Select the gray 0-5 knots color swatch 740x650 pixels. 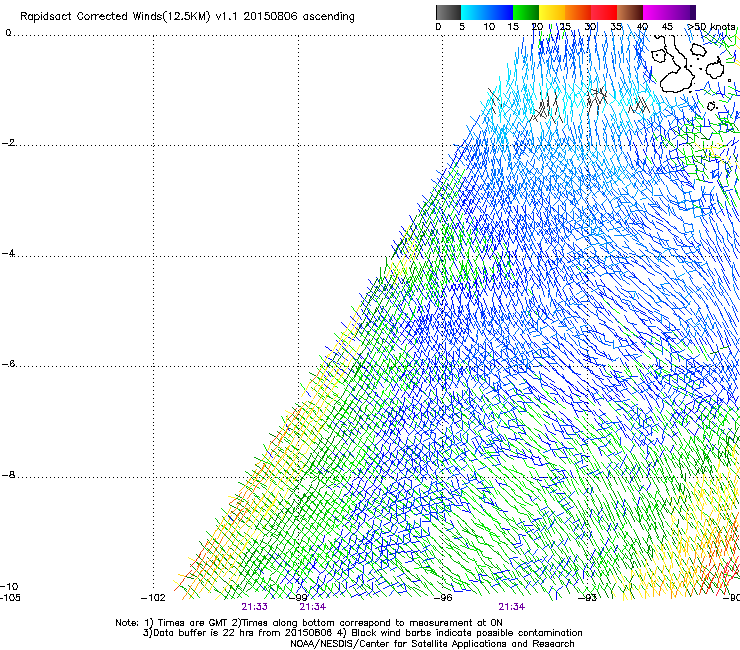tap(448, 12)
